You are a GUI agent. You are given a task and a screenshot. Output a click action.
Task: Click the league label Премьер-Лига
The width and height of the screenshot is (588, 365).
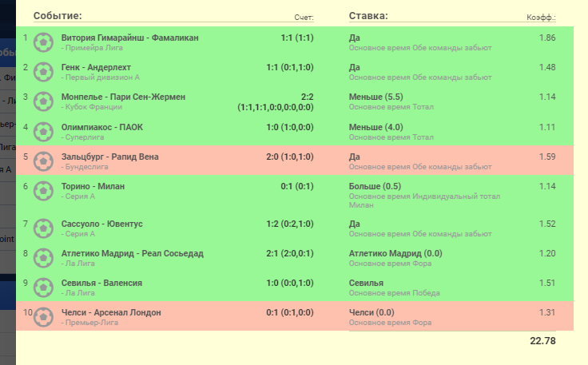[92, 323]
